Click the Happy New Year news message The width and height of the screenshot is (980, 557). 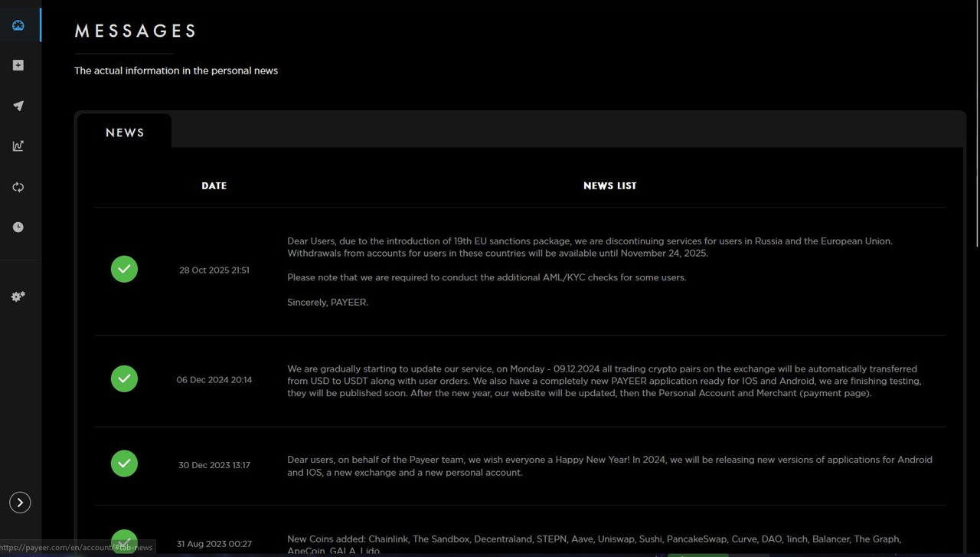pyautogui.click(x=609, y=466)
